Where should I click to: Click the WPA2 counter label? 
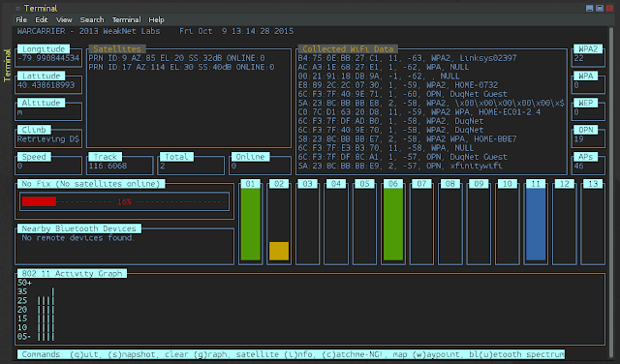pyautogui.click(x=588, y=49)
